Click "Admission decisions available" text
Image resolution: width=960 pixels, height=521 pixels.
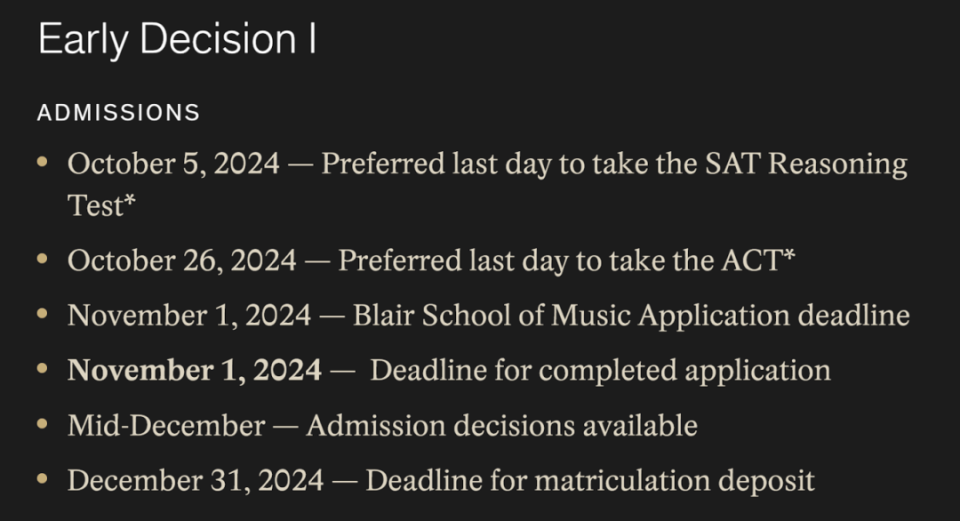tap(502, 425)
